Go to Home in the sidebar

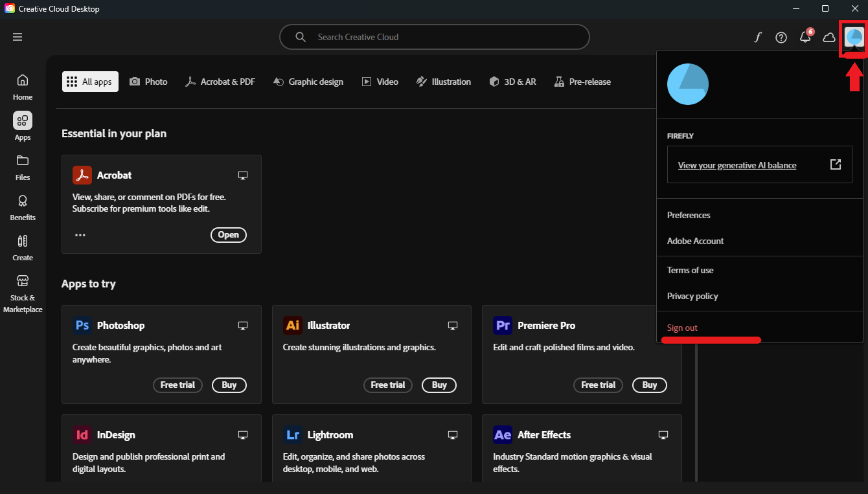pyautogui.click(x=23, y=87)
